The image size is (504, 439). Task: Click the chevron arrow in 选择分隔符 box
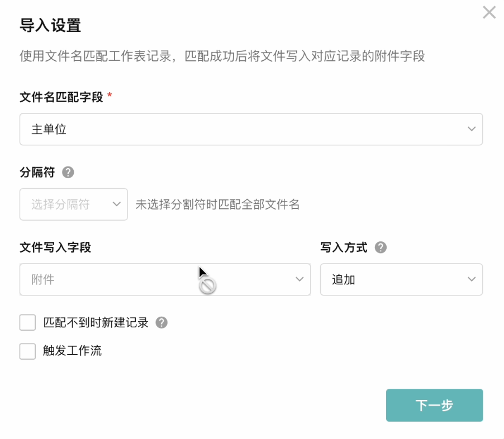(116, 204)
